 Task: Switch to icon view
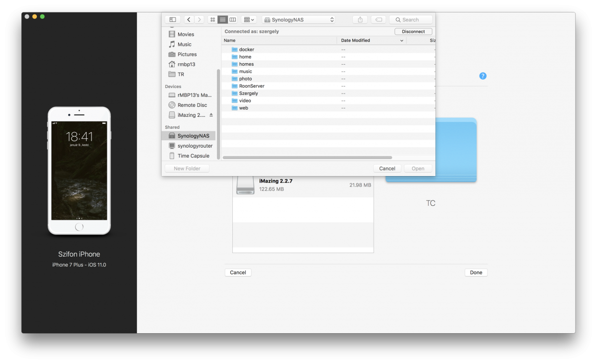pyautogui.click(x=212, y=19)
